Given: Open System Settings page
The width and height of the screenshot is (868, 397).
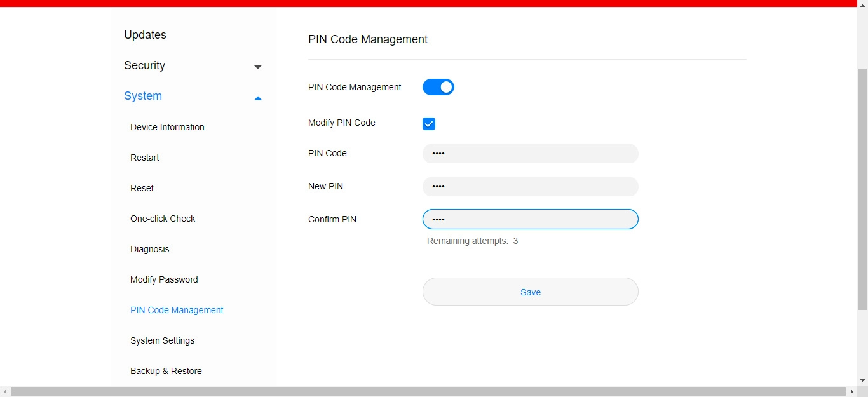Looking at the screenshot, I should click(162, 340).
